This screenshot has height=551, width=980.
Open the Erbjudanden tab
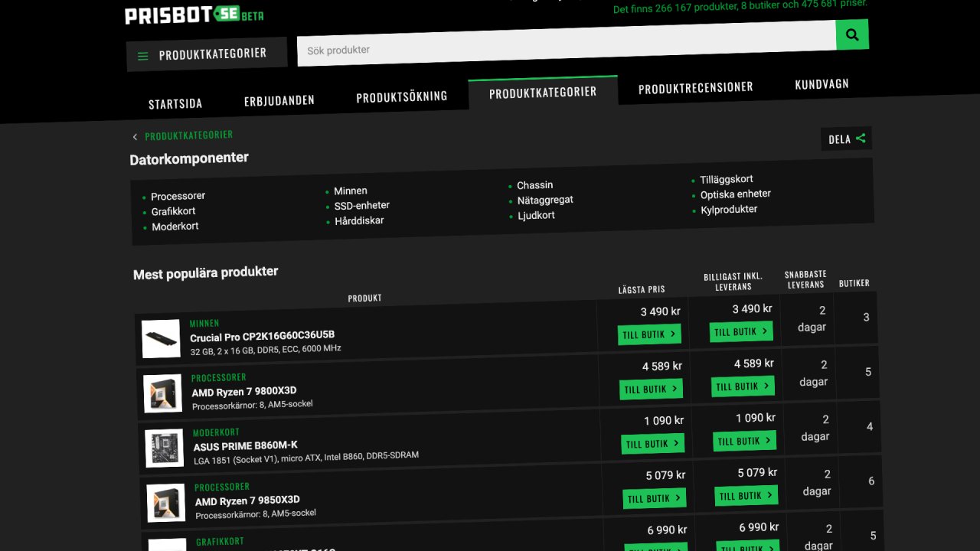(x=279, y=101)
